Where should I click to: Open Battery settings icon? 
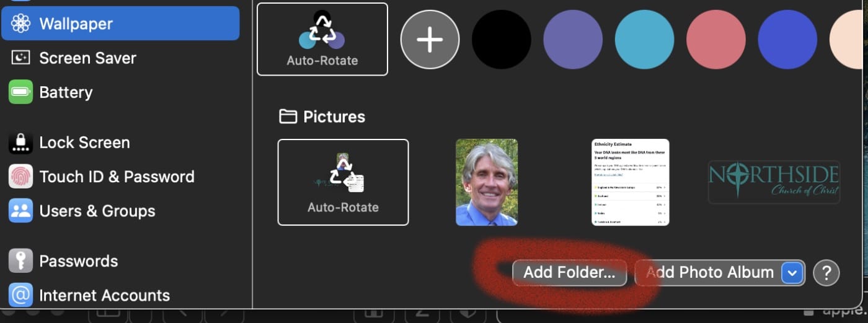[x=20, y=92]
